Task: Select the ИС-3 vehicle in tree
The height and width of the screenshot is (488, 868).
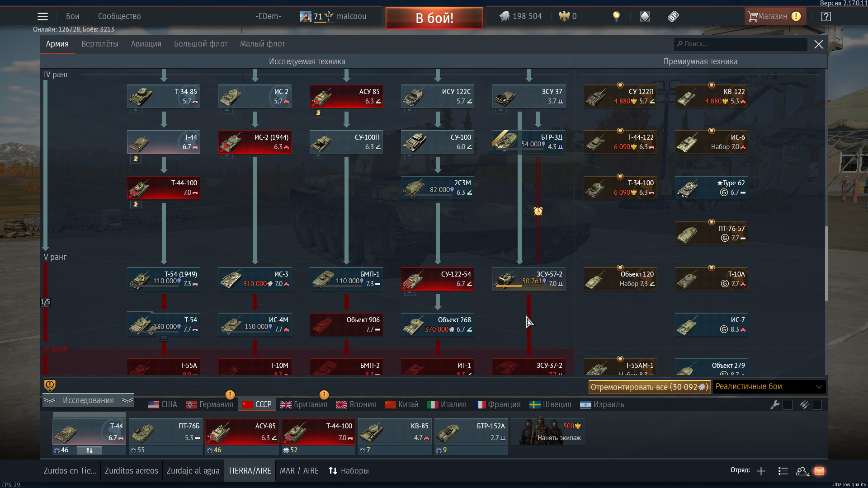Action: click(255, 279)
